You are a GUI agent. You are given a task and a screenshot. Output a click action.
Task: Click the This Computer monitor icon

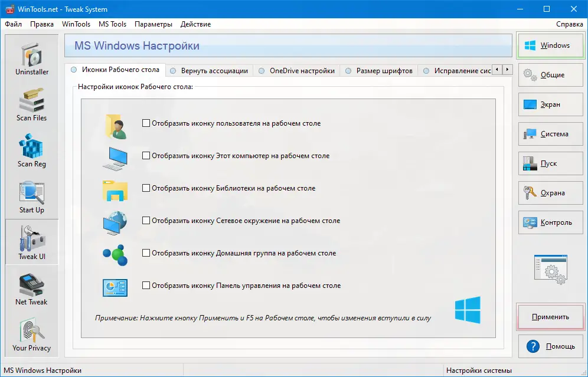click(115, 159)
